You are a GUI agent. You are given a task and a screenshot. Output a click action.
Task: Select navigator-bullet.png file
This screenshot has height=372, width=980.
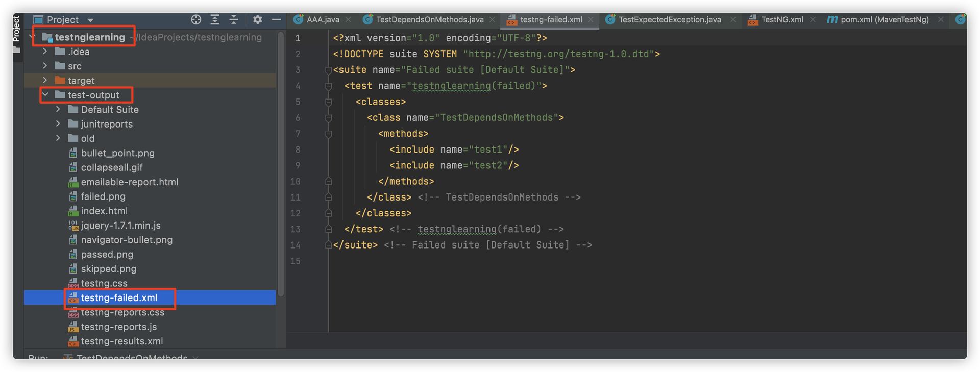click(127, 239)
